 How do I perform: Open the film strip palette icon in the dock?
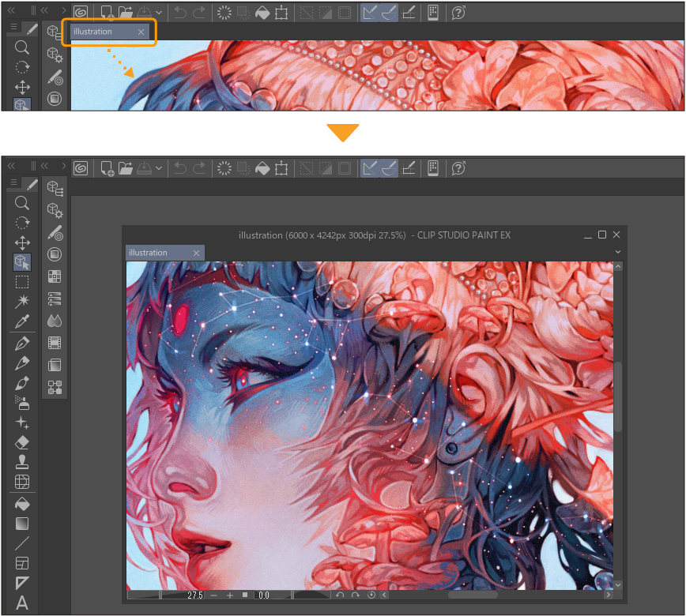(55, 343)
